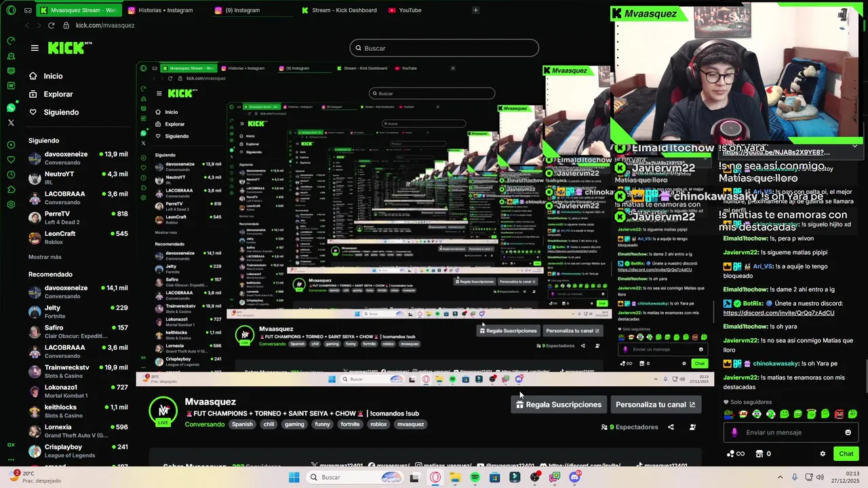Collapse pinned chat message chevron
Viewport: 868px width, 488px height.
point(854,146)
